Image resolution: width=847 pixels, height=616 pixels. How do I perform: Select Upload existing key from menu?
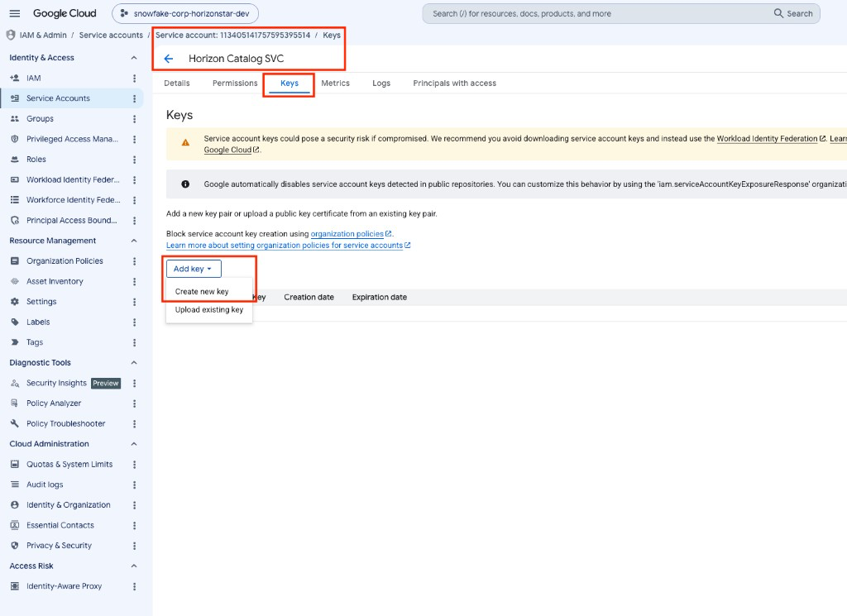point(209,310)
